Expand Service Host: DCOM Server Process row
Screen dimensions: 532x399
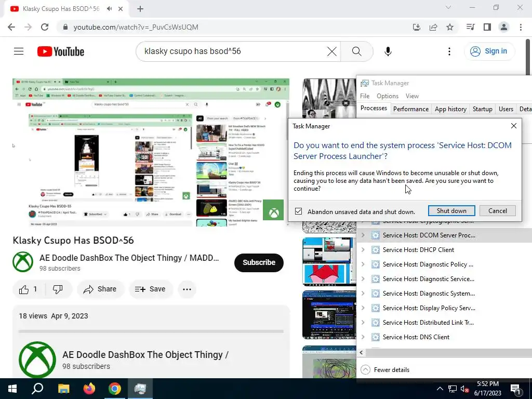coord(363,235)
